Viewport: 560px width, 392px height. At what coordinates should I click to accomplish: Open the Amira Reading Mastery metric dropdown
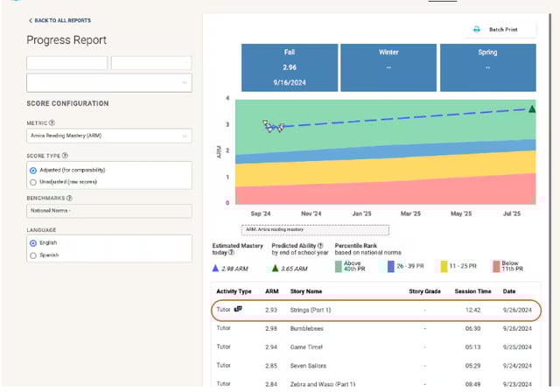tap(108, 136)
